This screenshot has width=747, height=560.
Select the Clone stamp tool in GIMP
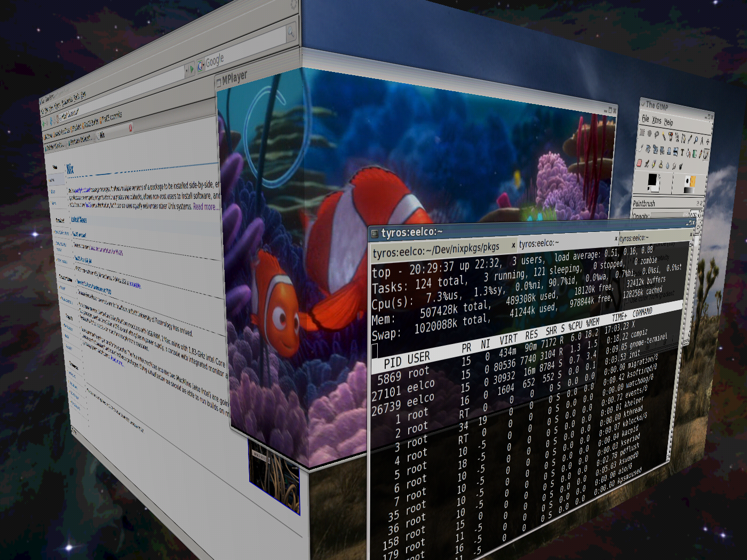pos(661,165)
